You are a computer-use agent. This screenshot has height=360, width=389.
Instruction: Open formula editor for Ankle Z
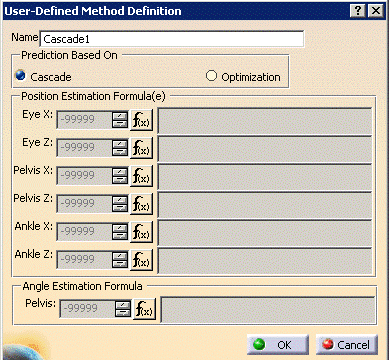pos(141,260)
